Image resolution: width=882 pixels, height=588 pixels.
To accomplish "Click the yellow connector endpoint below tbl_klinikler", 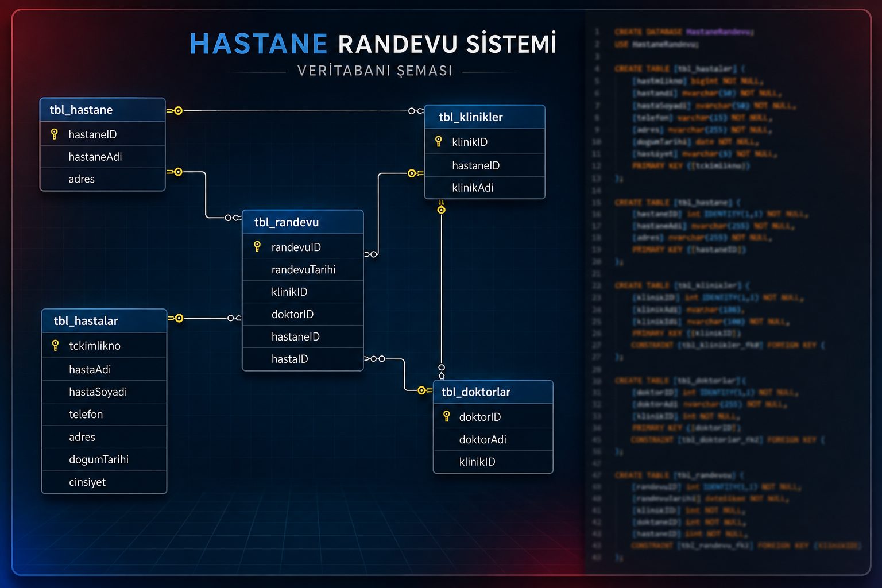I will coord(441,210).
